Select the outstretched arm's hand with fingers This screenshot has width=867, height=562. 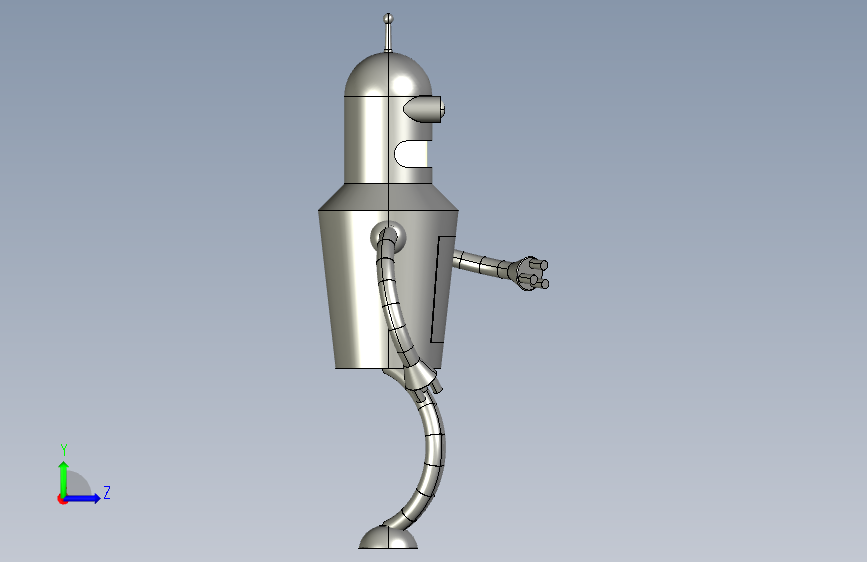click(531, 273)
